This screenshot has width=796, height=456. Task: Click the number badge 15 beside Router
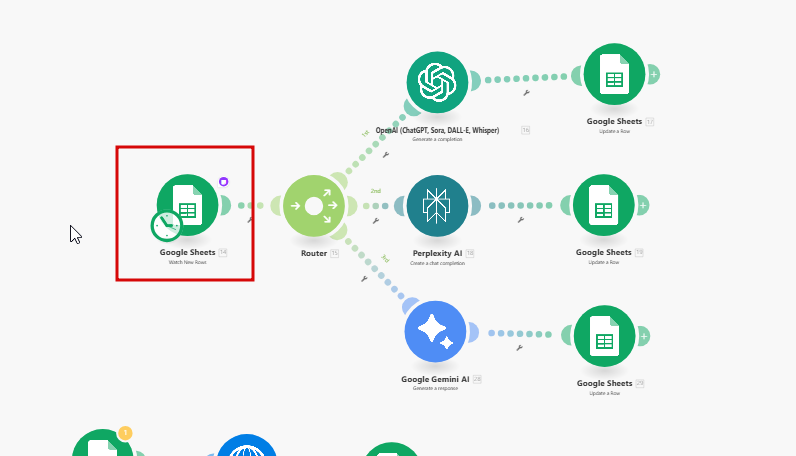coord(335,253)
